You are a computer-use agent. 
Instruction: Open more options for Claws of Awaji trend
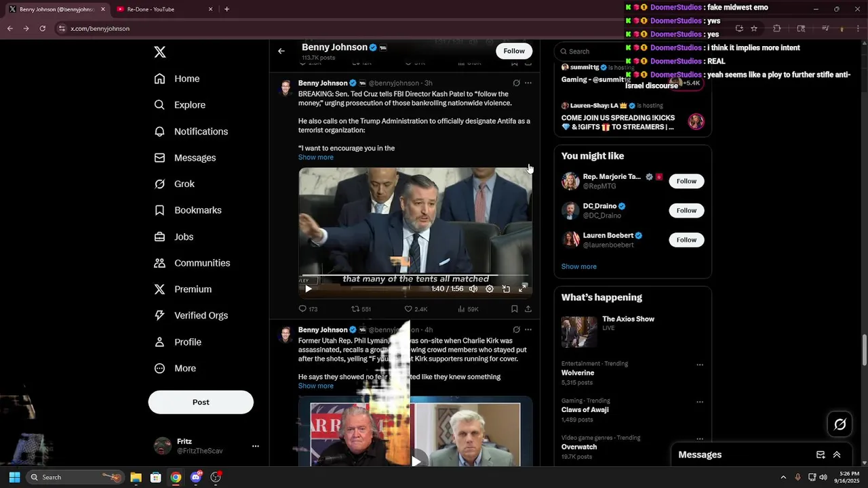700,402
